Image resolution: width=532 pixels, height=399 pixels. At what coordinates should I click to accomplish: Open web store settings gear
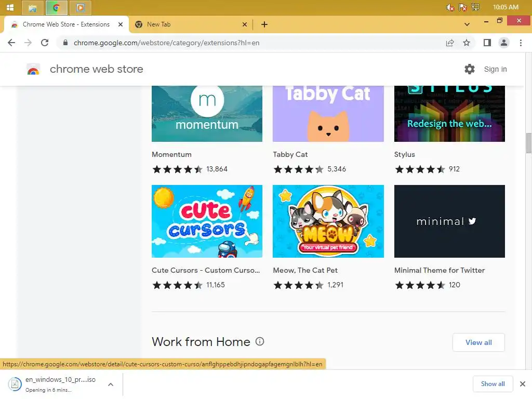pyautogui.click(x=470, y=69)
